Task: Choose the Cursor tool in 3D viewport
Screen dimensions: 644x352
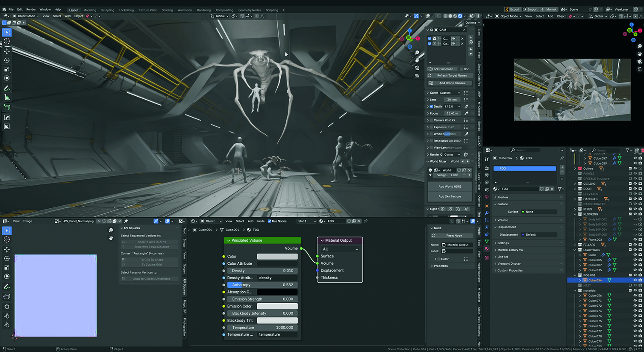Action: tap(7, 41)
